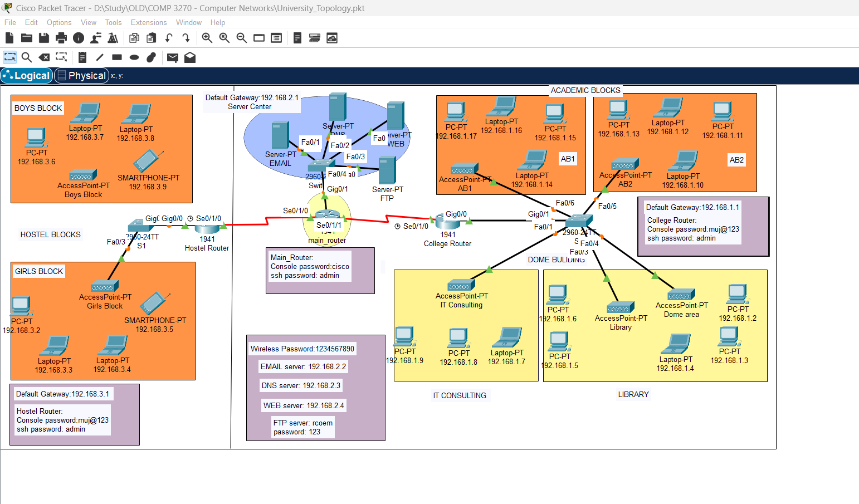Viewport: 859px width, 504px height.
Task: Select the Draw Rectangle tool
Action: (x=117, y=57)
